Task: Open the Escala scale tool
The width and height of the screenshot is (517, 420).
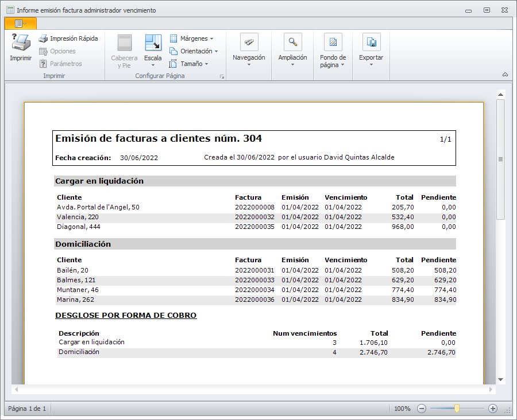Action: 153,44
